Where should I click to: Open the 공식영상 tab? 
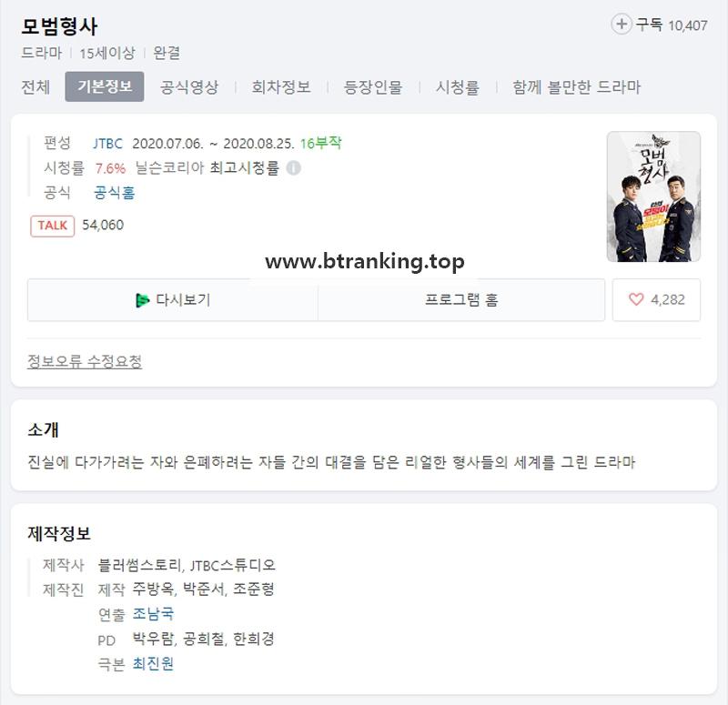[x=189, y=86]
